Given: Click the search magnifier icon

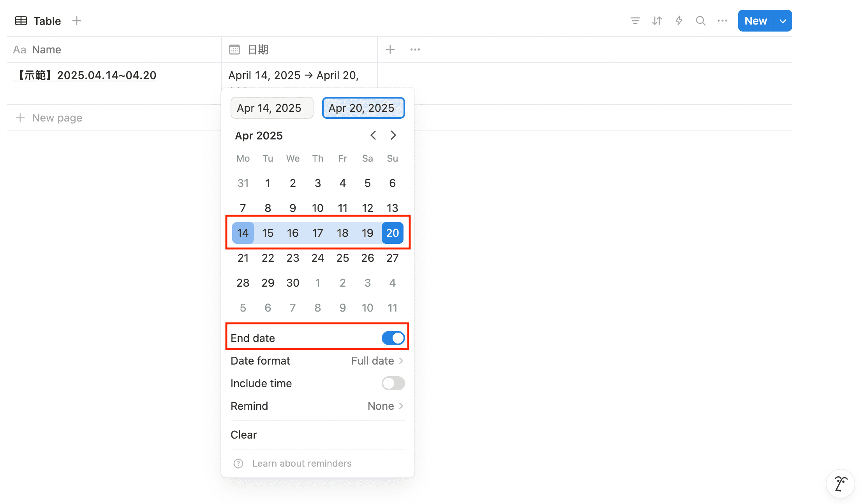Looking at the screenshot, I should pyautogui.click(x=700, y=21).
